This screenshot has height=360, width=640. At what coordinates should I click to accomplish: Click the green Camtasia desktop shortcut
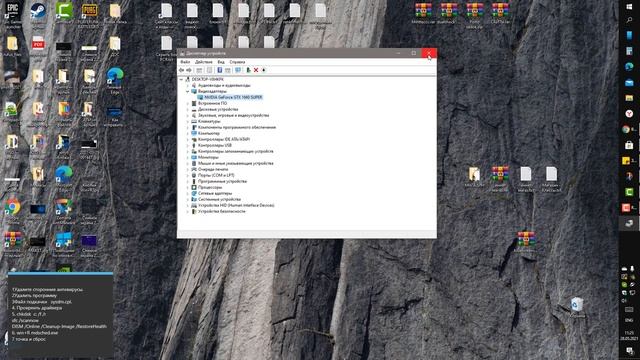[x=64, y=11]
